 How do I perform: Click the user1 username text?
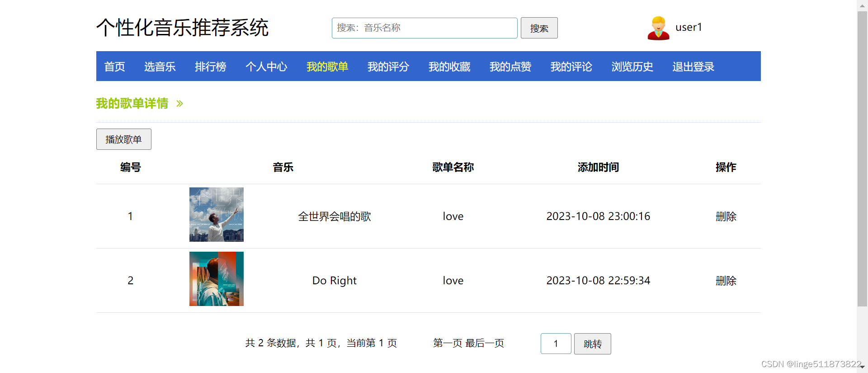(689, 27)
